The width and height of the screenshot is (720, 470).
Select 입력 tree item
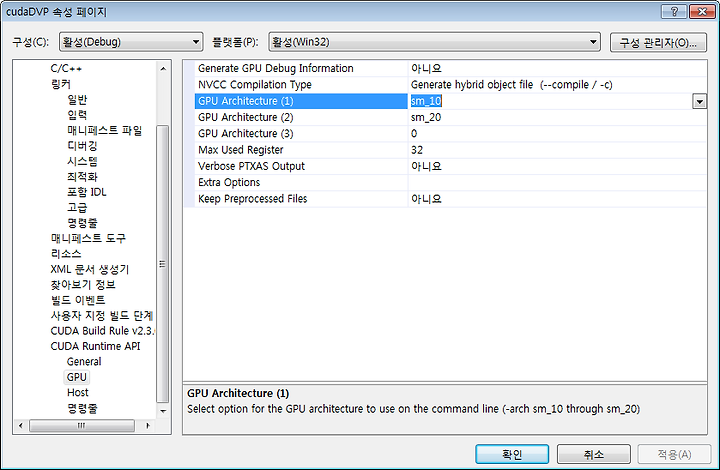77,115
